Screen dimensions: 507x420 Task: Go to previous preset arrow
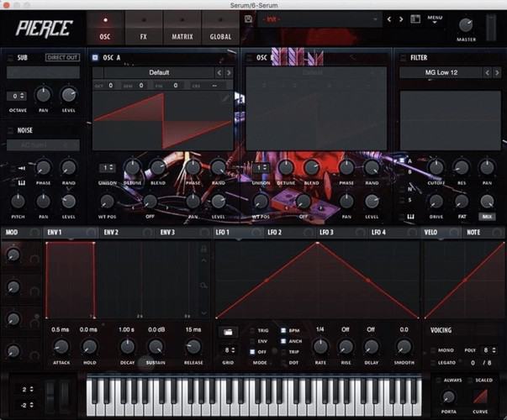coord(389,19)
